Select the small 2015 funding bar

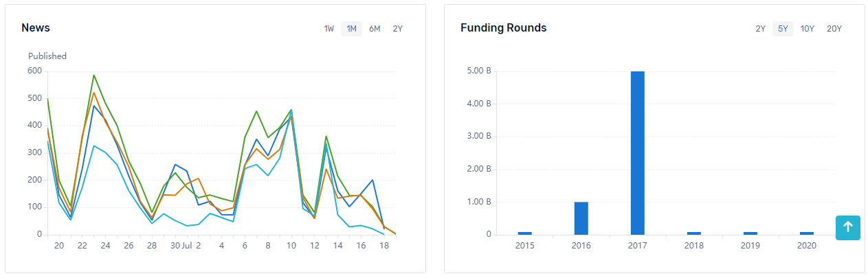(524, 233)
